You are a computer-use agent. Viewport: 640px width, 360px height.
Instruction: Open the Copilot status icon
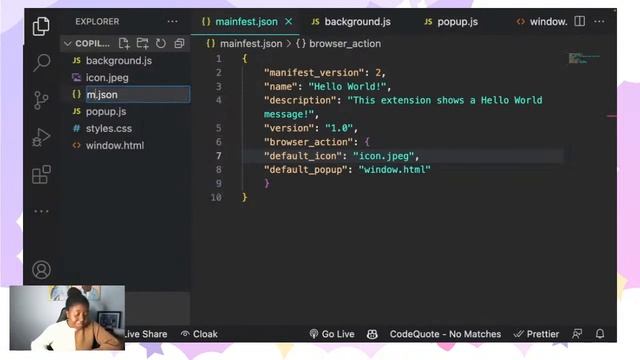(372, 334)
